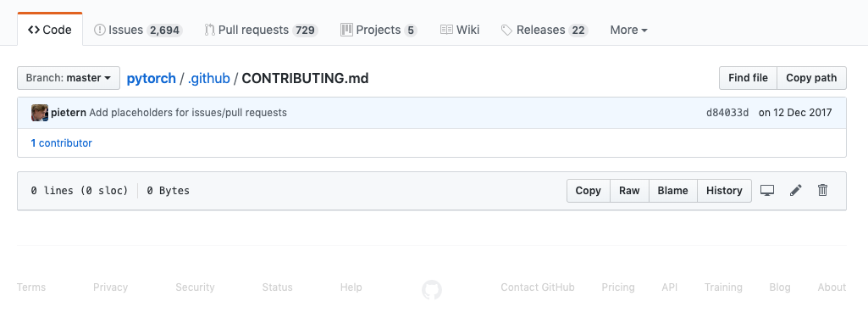Expand the More dropdown menu
This screenshot has width=868, height=318.
629,30
